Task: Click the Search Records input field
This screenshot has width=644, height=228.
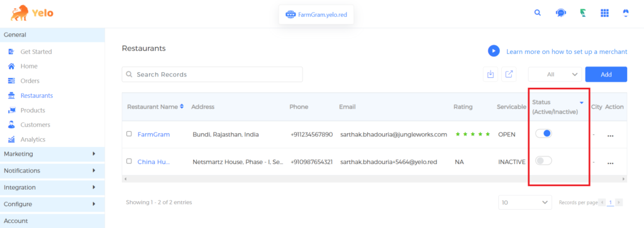Action: tap(212, 74)
